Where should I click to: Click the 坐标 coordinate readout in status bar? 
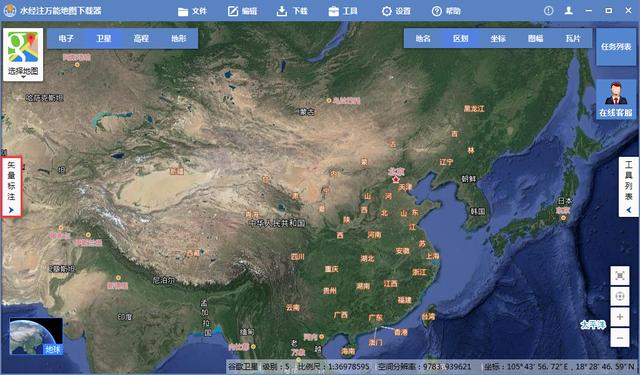(559, 366)
